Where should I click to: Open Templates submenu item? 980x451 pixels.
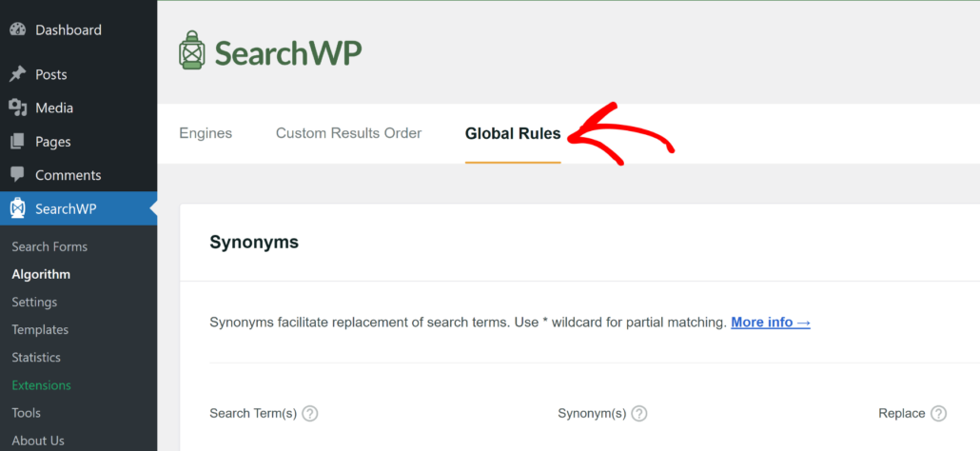(x=40, y=330)
